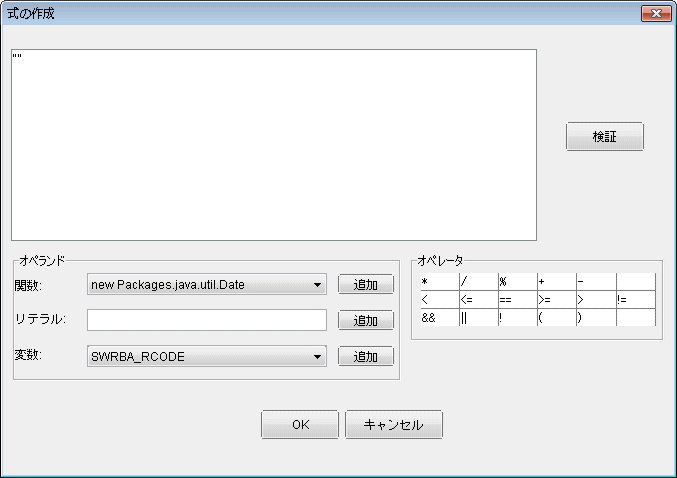Click the キャンセル button

(x=394, y=424)
